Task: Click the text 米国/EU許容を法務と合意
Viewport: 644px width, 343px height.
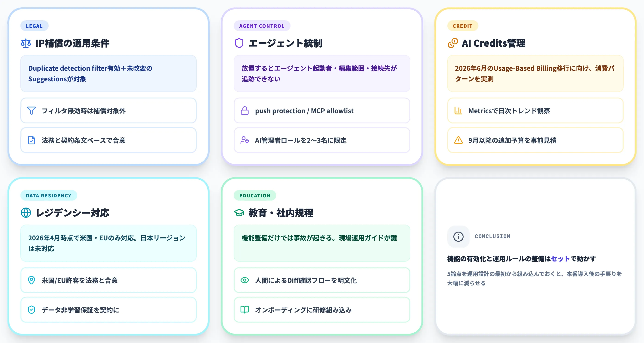Action: point(80,280)
